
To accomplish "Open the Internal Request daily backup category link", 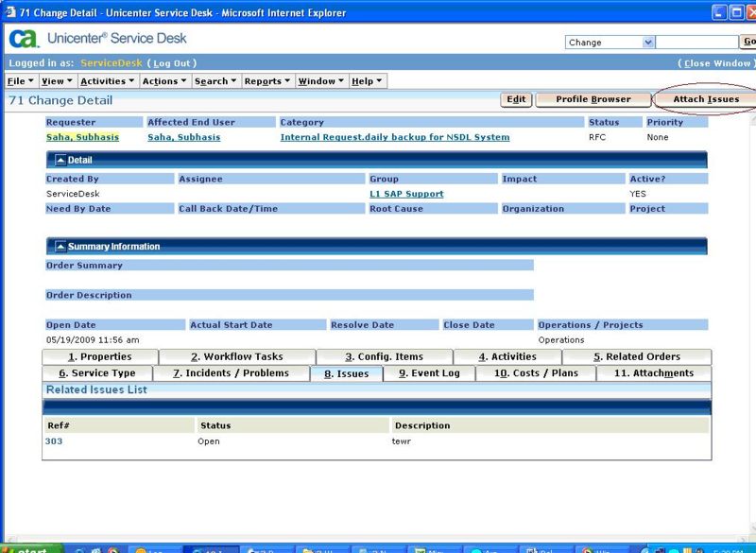I will click(395, 137).
